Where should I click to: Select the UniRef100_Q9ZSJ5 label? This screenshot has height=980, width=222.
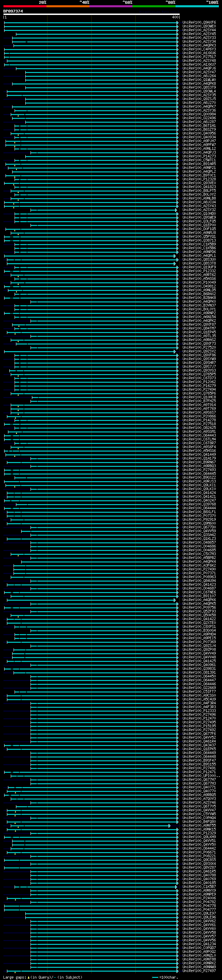tap(199, 99)
